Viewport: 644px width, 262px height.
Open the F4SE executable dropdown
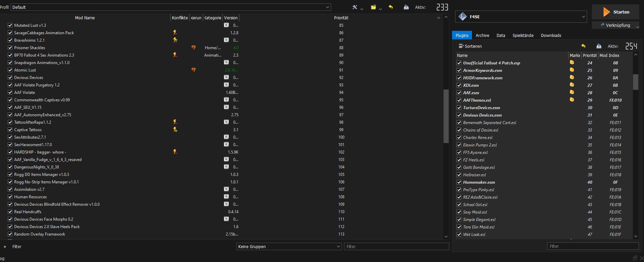click(x=521, y=17)
